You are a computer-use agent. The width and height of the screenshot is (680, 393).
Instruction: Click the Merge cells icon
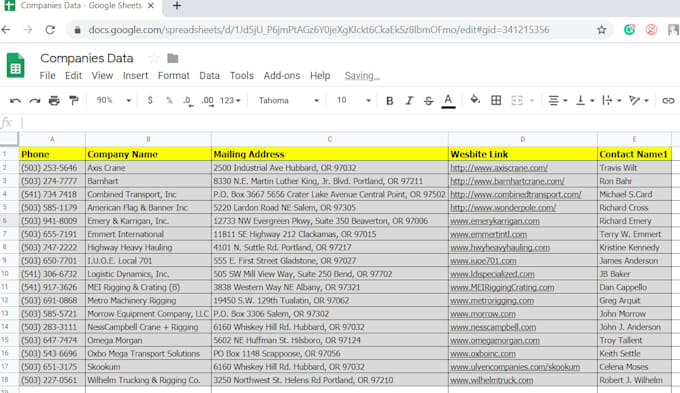pyautogui.click(x=517, y=101)
